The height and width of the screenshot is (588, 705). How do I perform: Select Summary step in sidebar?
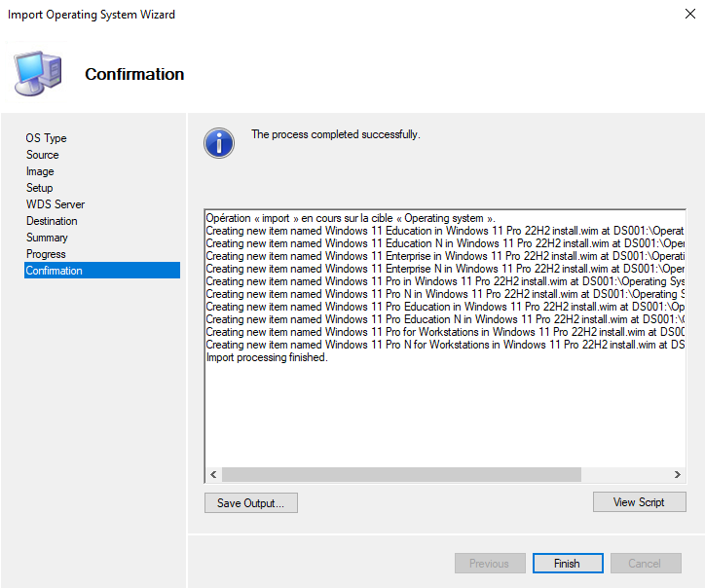pos(47,238)
